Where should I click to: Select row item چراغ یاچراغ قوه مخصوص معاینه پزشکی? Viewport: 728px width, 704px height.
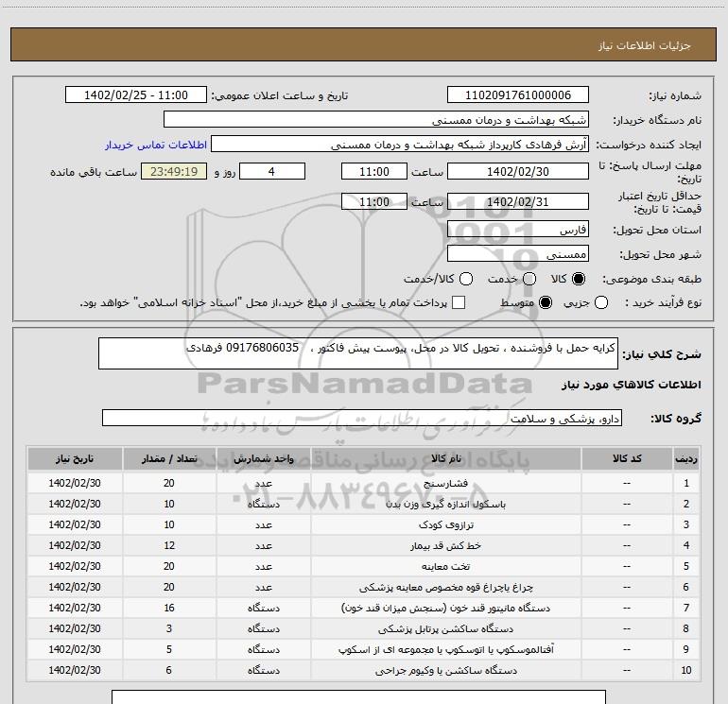pyautogui.click(x=445, y=588)
